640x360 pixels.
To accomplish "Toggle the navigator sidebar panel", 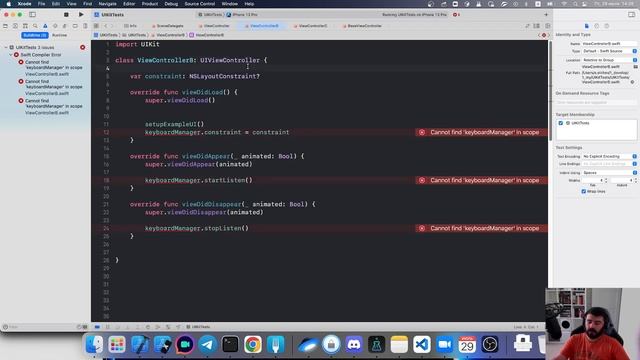I will (x=32, y=15).
